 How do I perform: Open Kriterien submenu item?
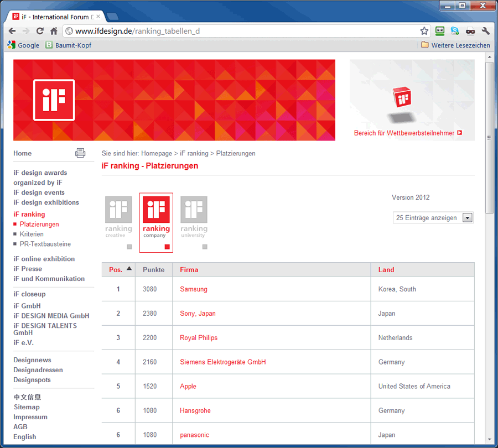[32, 234]
